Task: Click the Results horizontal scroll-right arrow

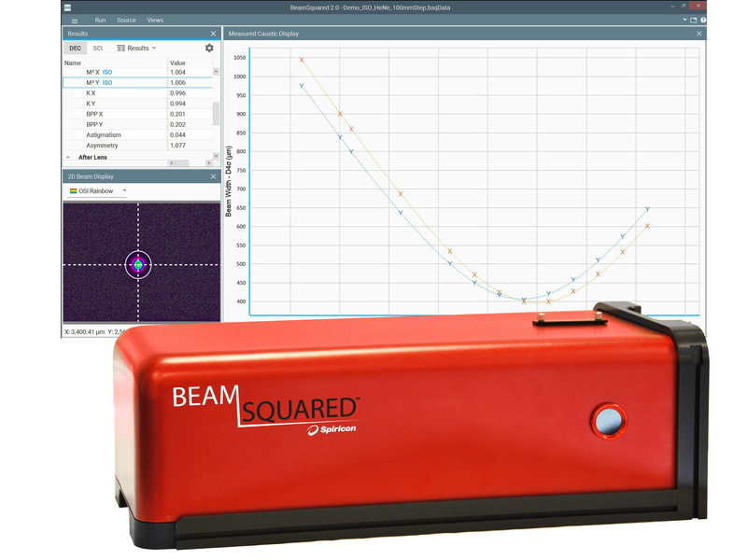Action: tap(208, 162)
